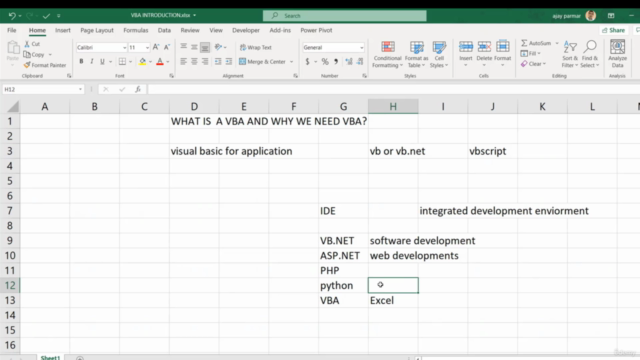Viewport: 640px width, 360px height.
Task: Click the Align Right icon
Action: tap(205, 62)
